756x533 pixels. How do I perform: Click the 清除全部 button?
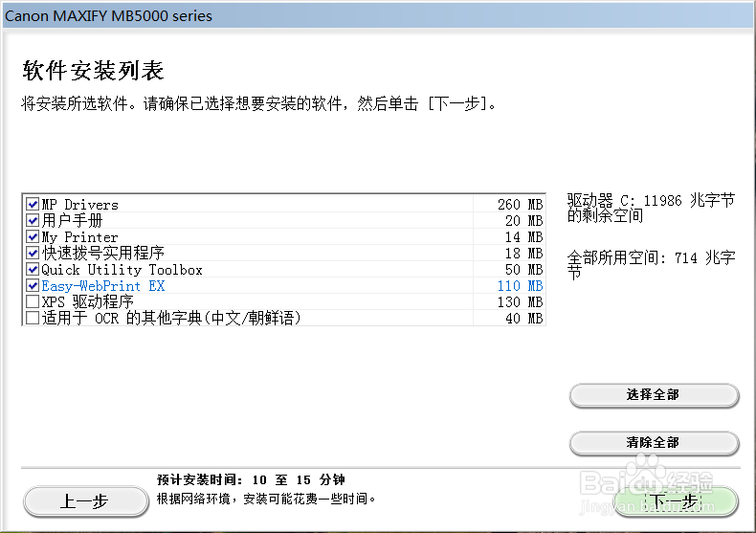(654, 443)
